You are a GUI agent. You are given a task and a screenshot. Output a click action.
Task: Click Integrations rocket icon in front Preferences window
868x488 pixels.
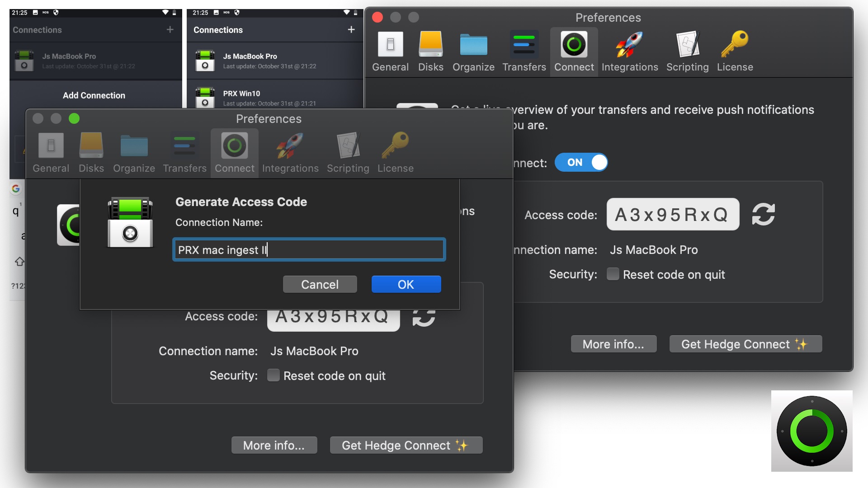290,145
